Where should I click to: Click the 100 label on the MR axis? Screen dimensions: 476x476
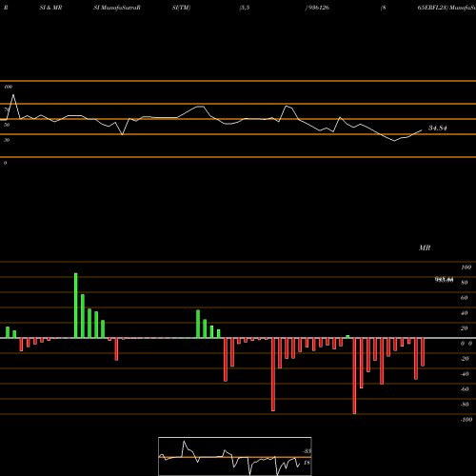click(x=466, y=268)
